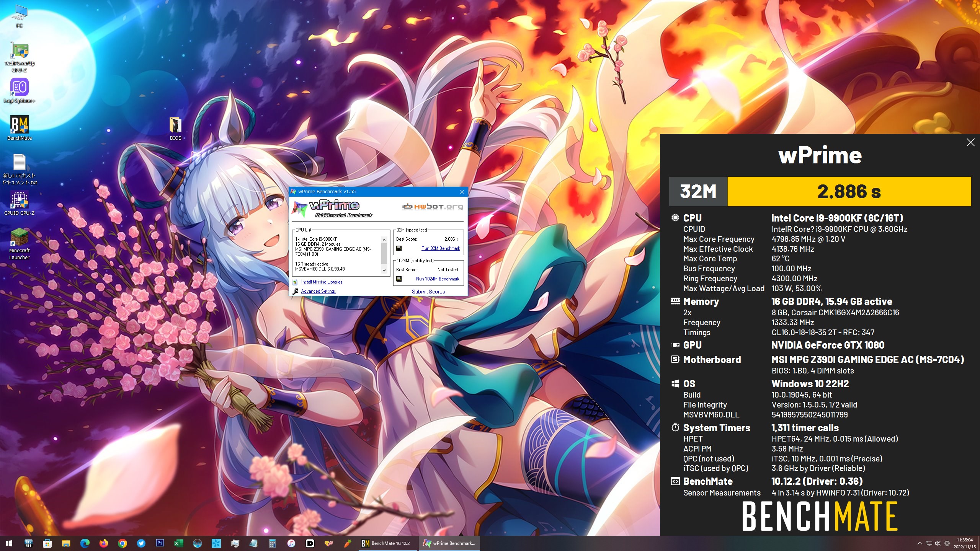The height and width of the screenshot is (551, 980).
Task: Open the Windows Start menu
Action: (9, 543)
